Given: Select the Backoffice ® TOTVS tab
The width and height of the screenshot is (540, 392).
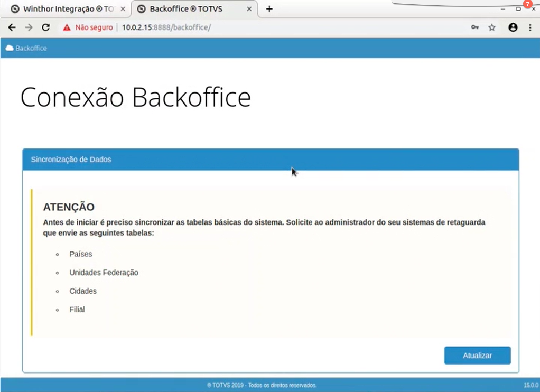Looking at the screenshot, I should point(194,9).
